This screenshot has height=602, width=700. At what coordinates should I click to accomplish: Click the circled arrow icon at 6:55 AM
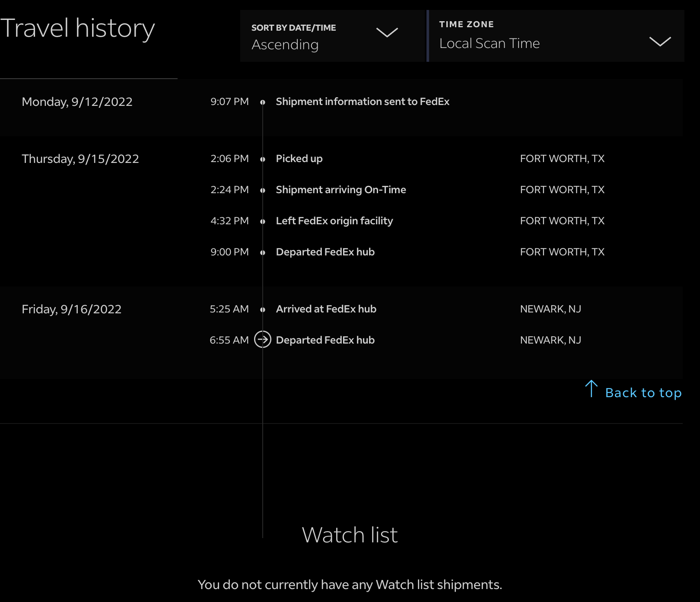coord(262,340)
